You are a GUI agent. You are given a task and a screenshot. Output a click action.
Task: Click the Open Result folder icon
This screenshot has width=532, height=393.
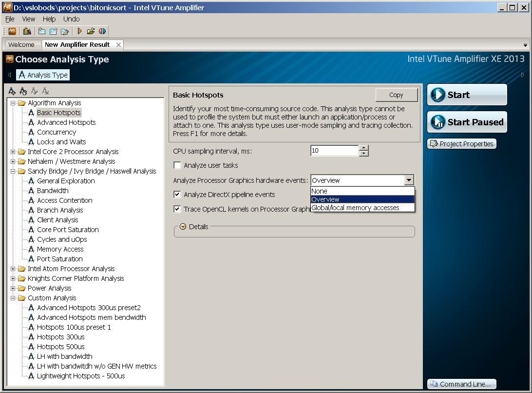pyautogui.click(x=91, y=31)
